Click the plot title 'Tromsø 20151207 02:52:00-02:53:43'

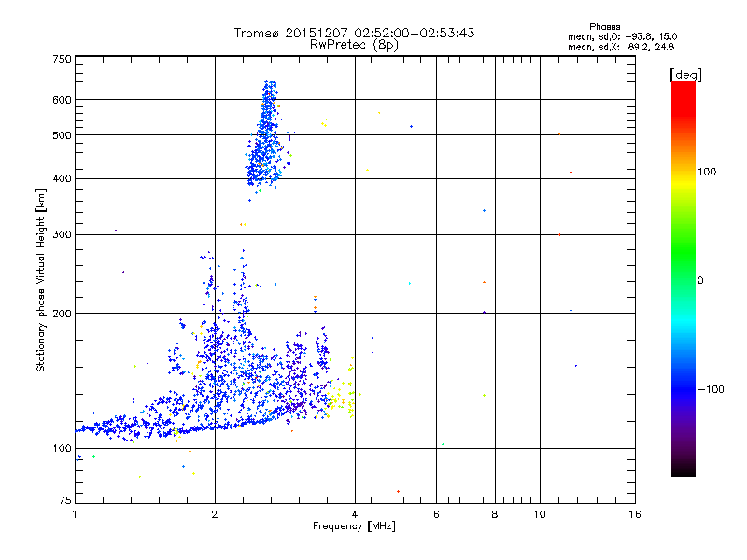coord(354,33)
